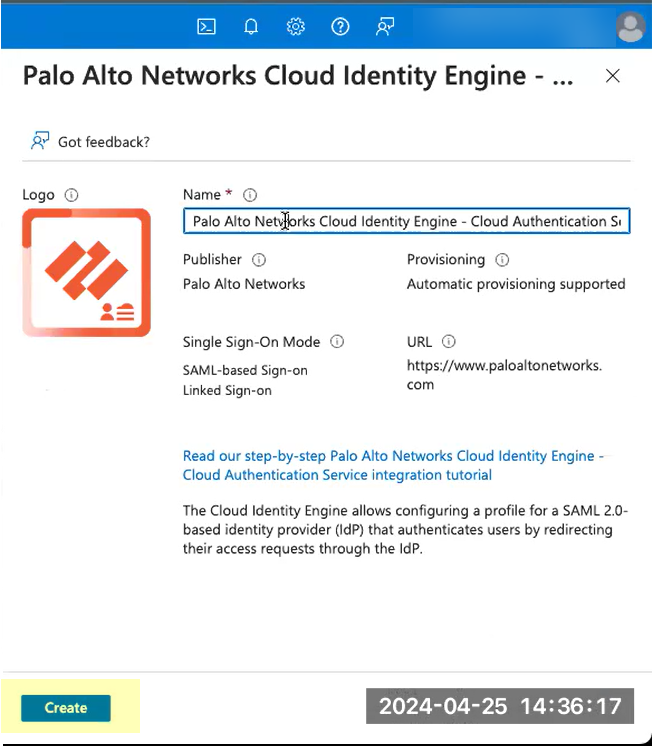652x746 pixels.
Task: Click the info icon next to Logo
Action: [x=71, y=195]
